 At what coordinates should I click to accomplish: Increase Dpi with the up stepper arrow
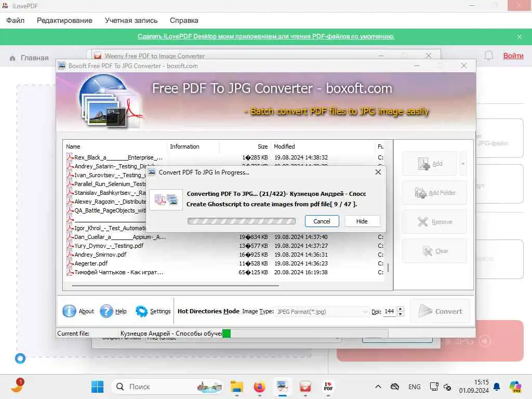click(x=401, y=309)
